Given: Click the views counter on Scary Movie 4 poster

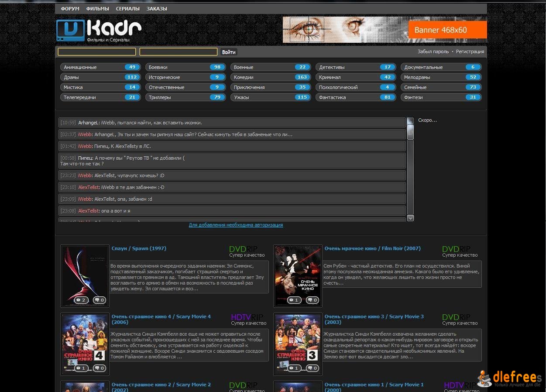Looking at the screenshot, I should [81, 368].
